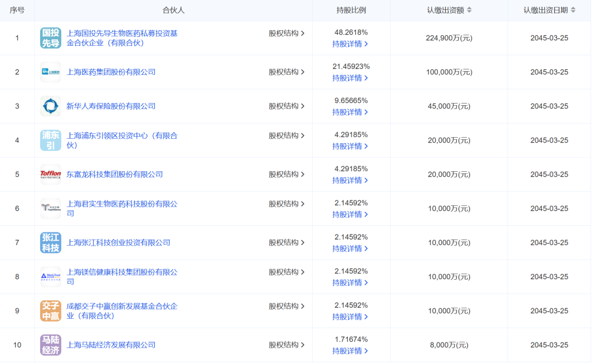This screenshot has height=364, width=595.
Task: Select the 45,000万(元) amount cell
Action: point(449,106)
